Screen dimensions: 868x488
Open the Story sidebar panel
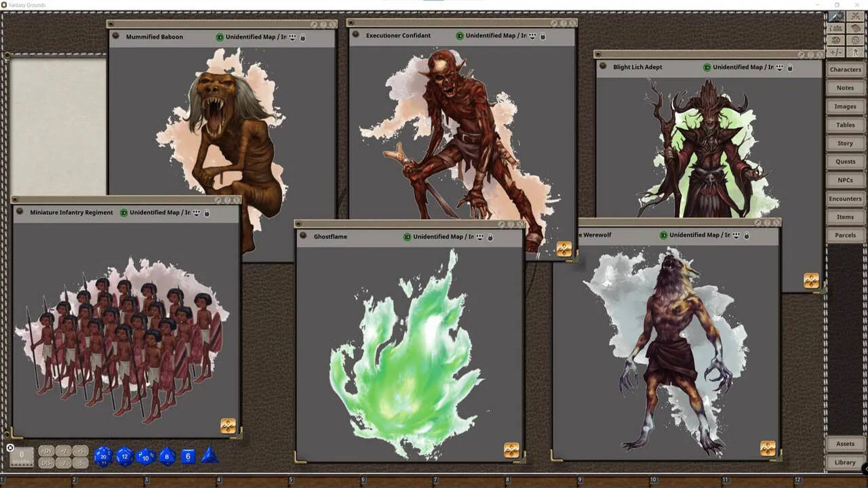pos(845,143)
